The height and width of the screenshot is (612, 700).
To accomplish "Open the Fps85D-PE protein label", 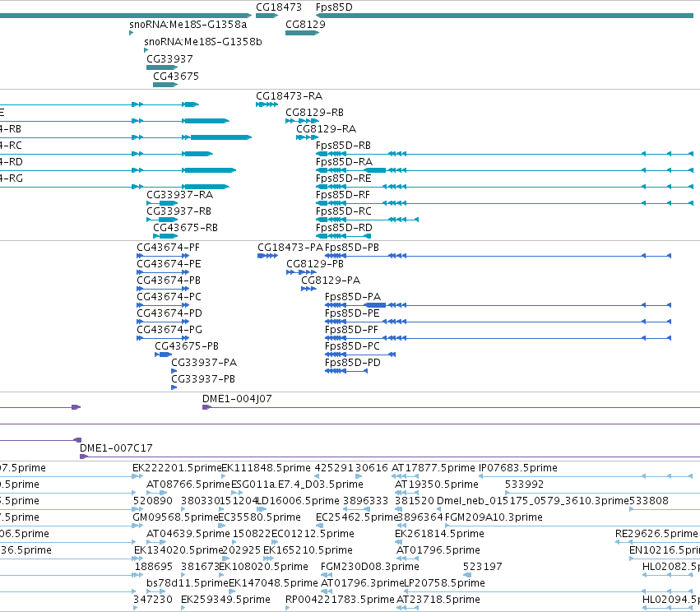I will point(352,313).
